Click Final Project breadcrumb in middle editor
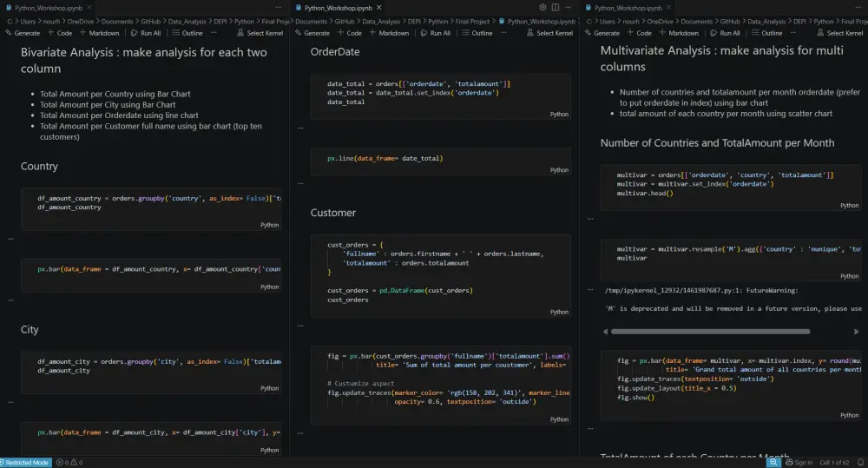868x468 pixels. click(472, 22)
